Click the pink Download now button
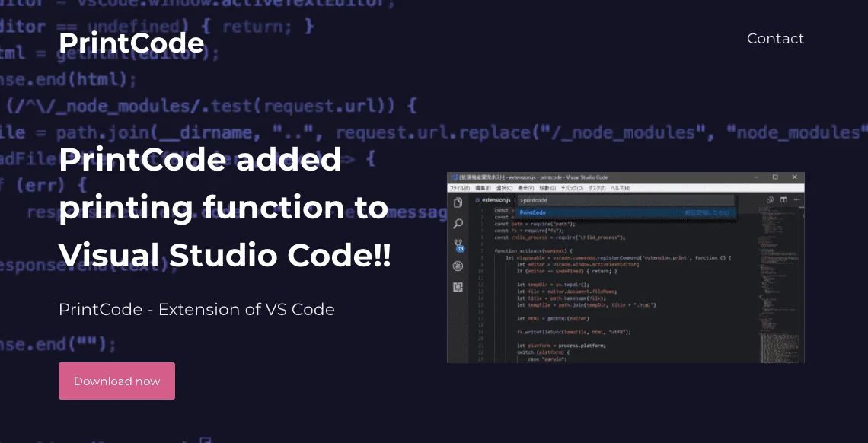Image resolution: width=868 pixels, height=443 pixels. click(x=116, y=381)
